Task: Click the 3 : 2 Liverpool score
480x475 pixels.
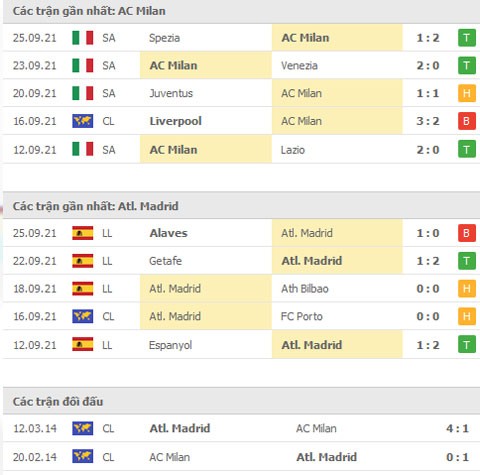Action: tap(428, 121)
